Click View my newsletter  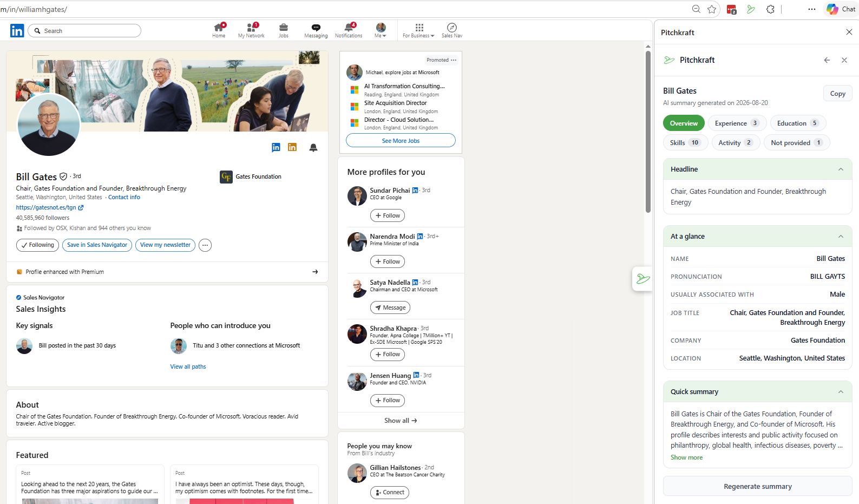pos(165,245)
